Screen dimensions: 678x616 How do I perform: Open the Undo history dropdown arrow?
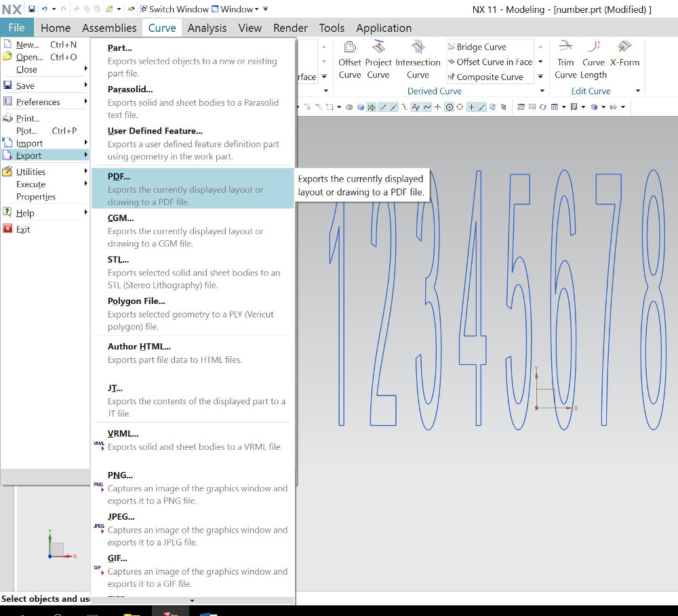click(54, 9)
